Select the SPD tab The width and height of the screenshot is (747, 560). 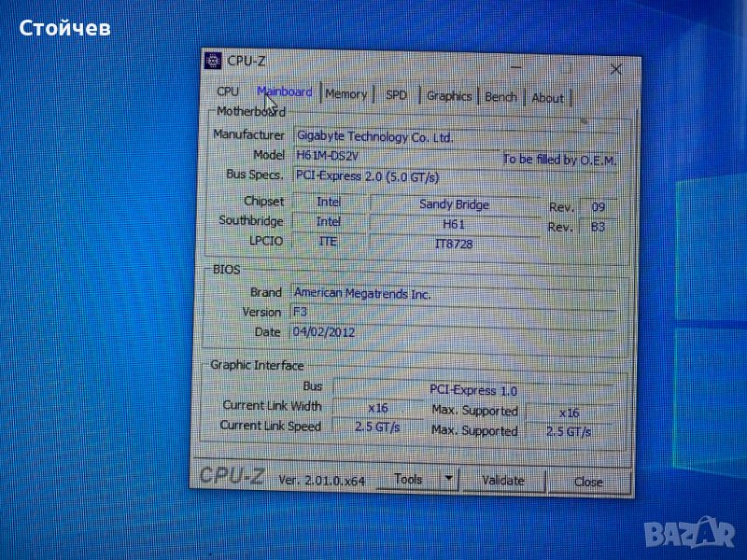[x=397, y=95]
